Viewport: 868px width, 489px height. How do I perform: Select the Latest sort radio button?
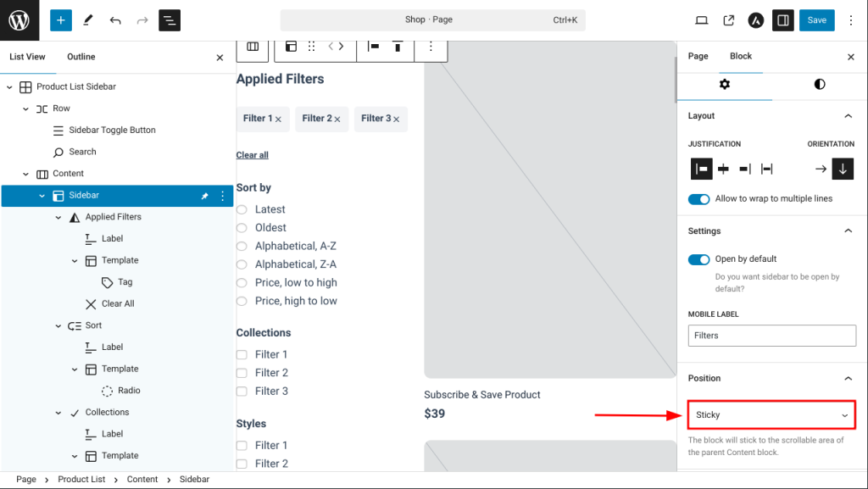click(242, 209)
